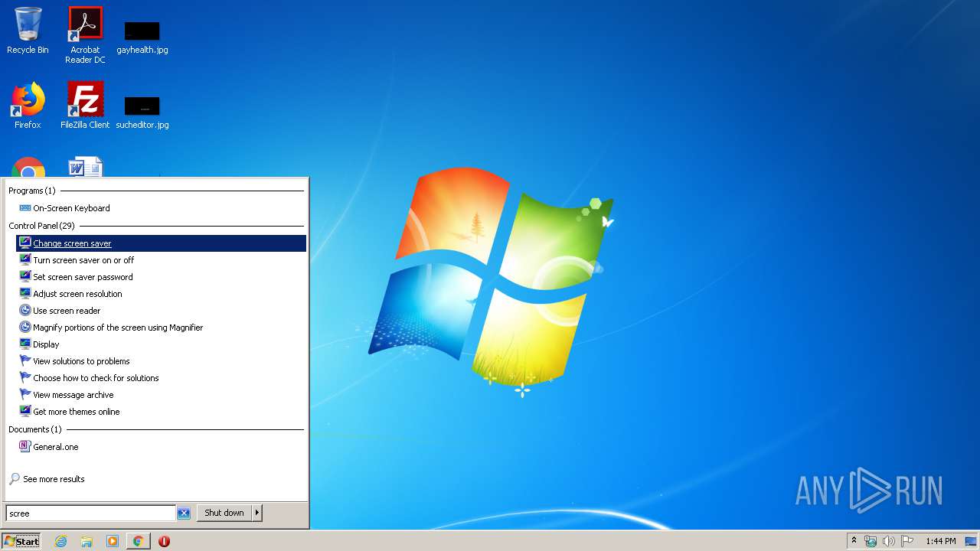This screenshot has height=551, width=980.
Task: Click the red Opera-style taskbar icon
Action: pos(164,541)
